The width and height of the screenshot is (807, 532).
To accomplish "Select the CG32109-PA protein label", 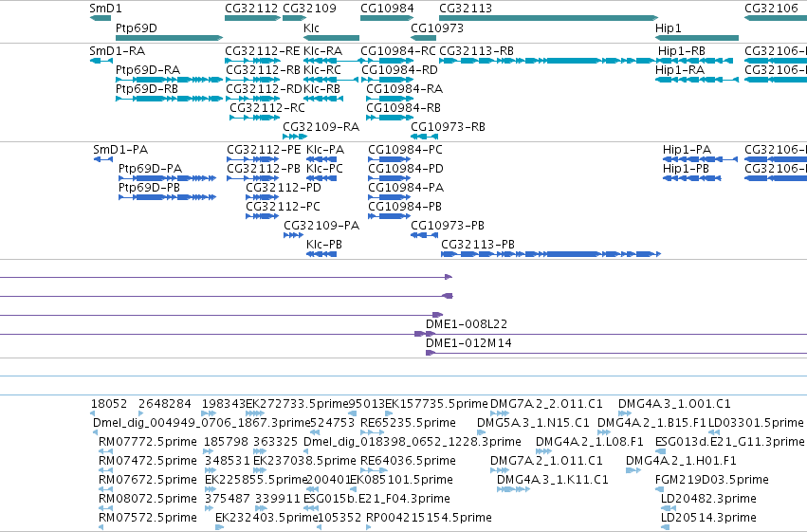I will click(321, 226).
